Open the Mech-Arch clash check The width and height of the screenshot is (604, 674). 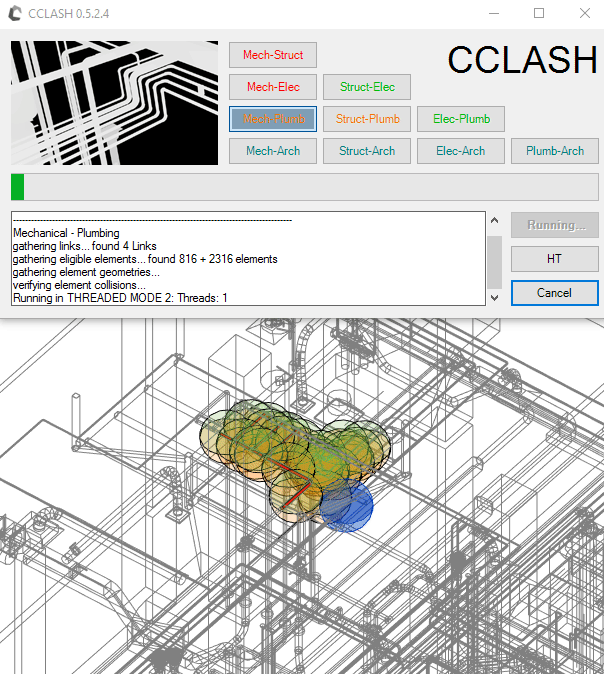273,151
